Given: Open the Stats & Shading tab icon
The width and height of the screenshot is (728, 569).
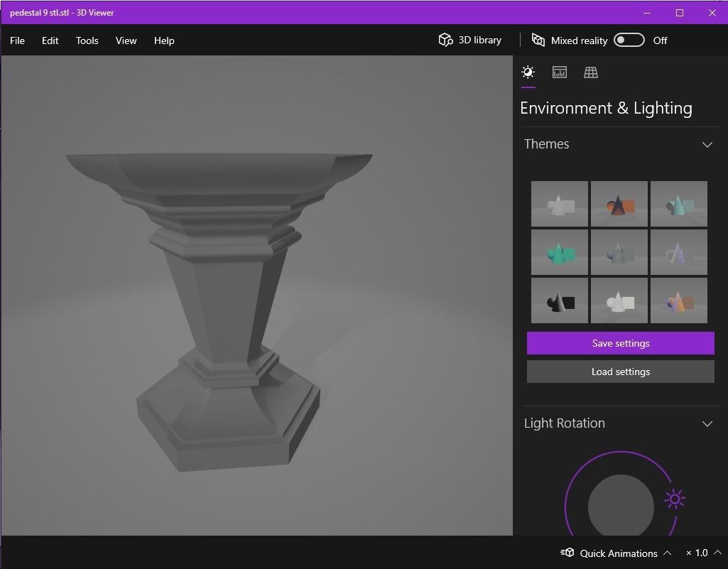Looking at the screenshot, I should [560, 72].
